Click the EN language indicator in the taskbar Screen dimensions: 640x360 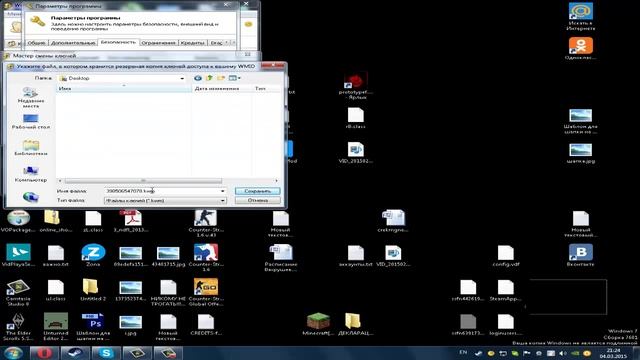coord(463,352)
